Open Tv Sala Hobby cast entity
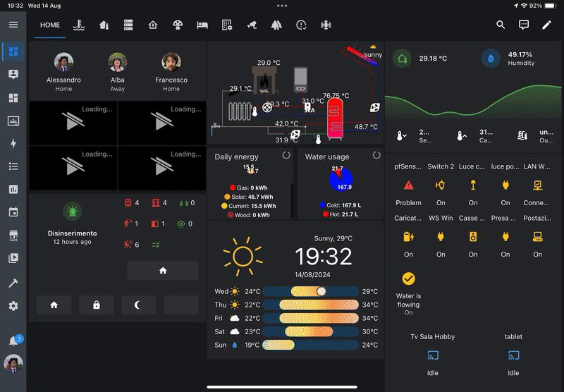The width and height of the screenshot is (564, 392). (433, 355)
